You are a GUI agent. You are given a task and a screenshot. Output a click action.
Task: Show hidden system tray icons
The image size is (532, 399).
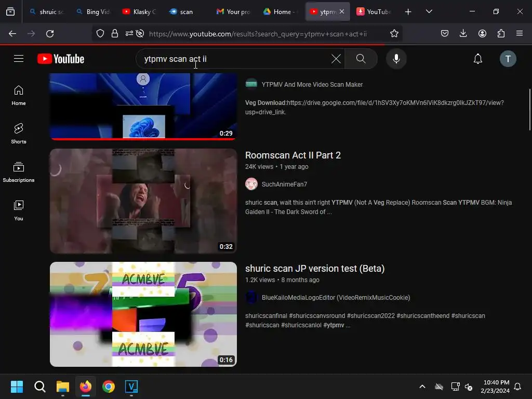point(422,386)
